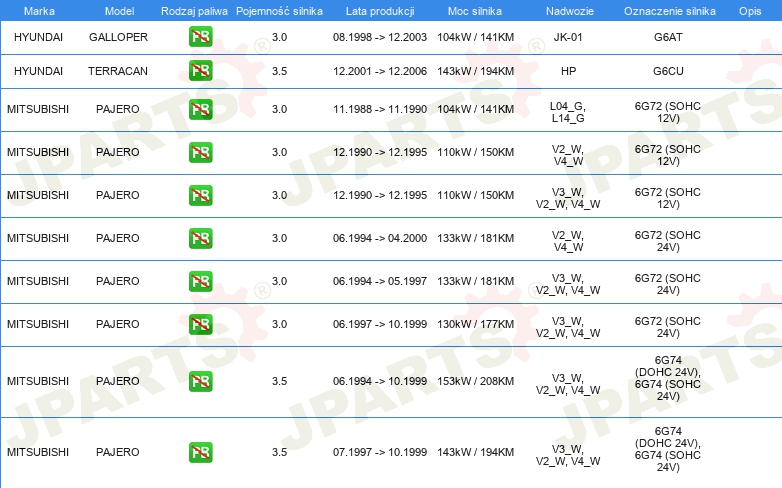782x488 pixels.
Task: Click the JK-01 body code
Action: tap(568, 37)
